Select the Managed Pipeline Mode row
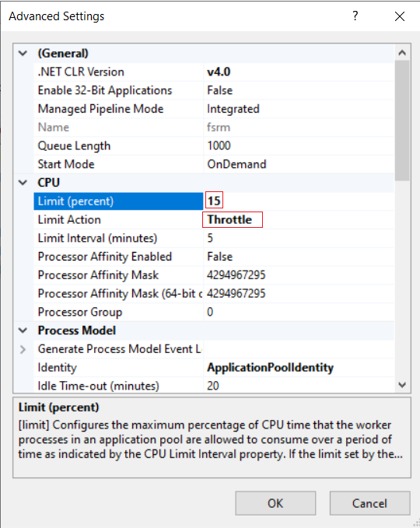Viewport: 420px width, 528px height. (x=214, y=109)
